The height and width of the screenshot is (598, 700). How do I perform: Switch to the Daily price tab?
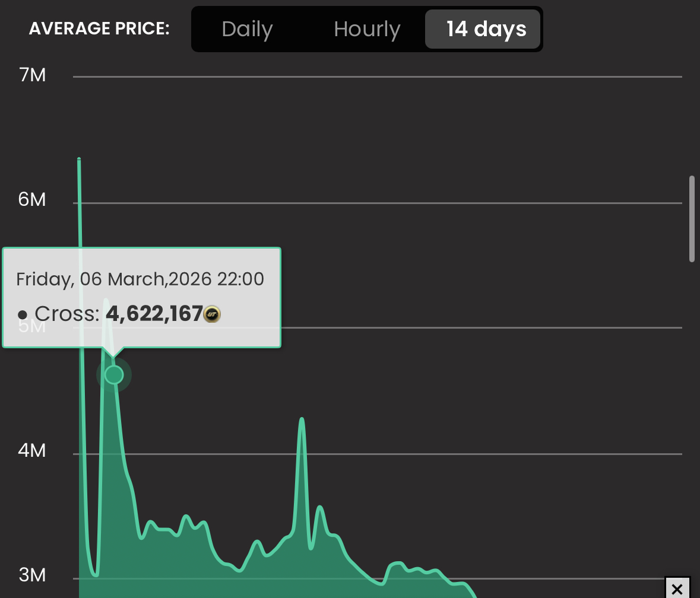tap(247, 29)
